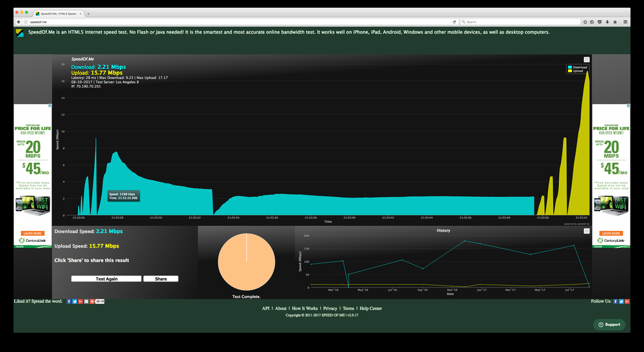Screen dimensions: 644x352
Task: Click the Test Again button
Action: pyautogui.click(x=106, y=279)
